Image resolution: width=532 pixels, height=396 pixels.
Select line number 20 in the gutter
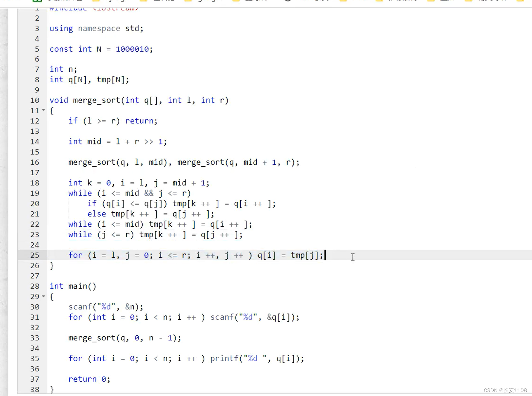[35, 204]
